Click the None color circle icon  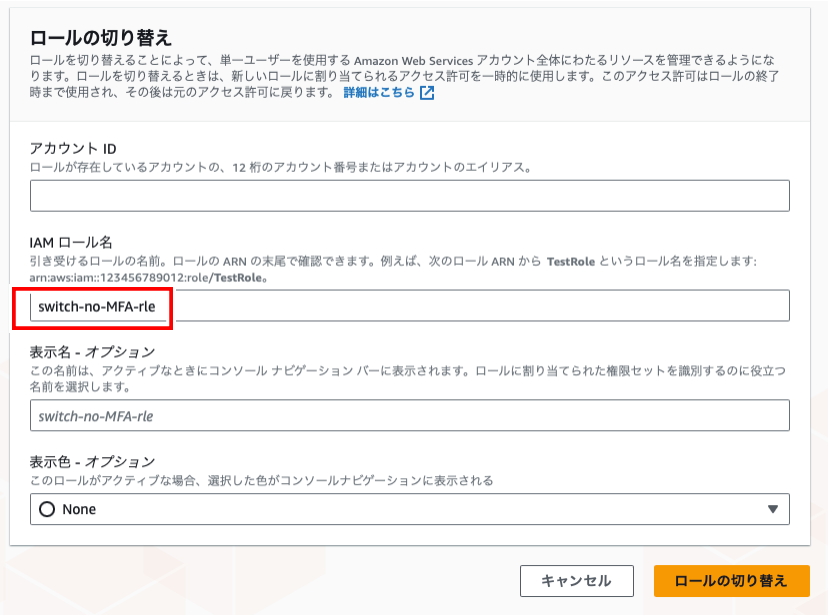point(46,509)
